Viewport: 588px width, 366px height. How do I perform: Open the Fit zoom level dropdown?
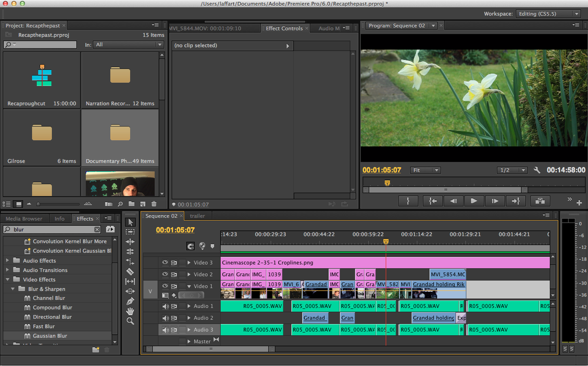point(425,170)
